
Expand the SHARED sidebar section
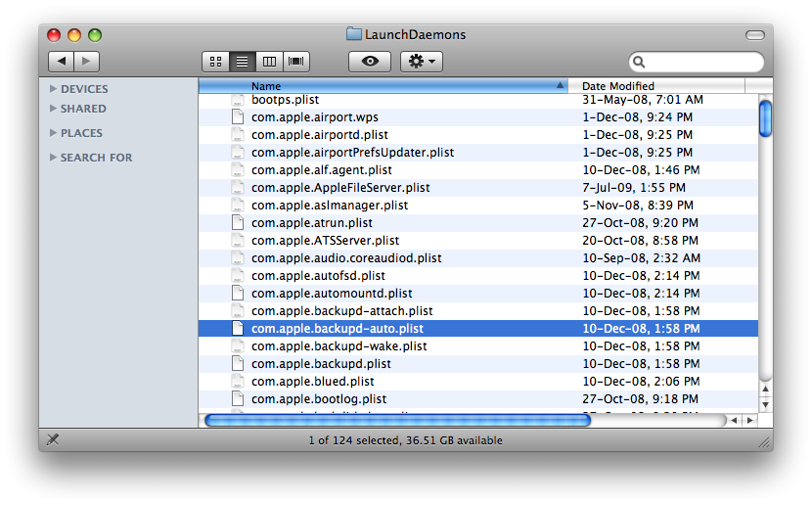pos(53,109)
